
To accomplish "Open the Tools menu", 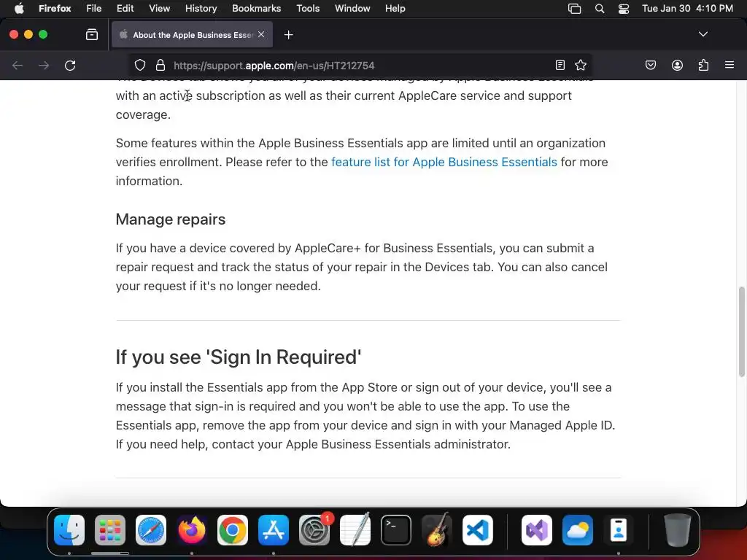I will coord(308,8).
